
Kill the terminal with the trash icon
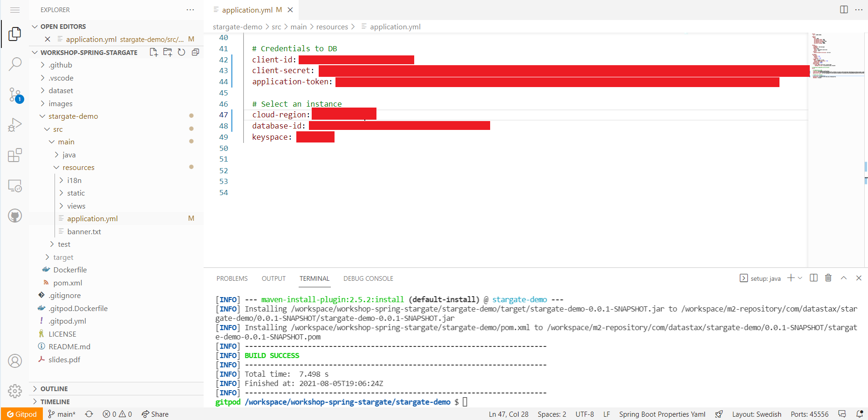point(828,278)
